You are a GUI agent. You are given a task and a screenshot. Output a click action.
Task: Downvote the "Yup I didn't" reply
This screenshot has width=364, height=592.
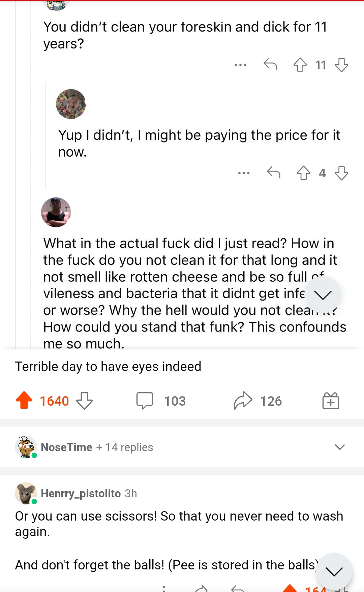tap(341, 173)
